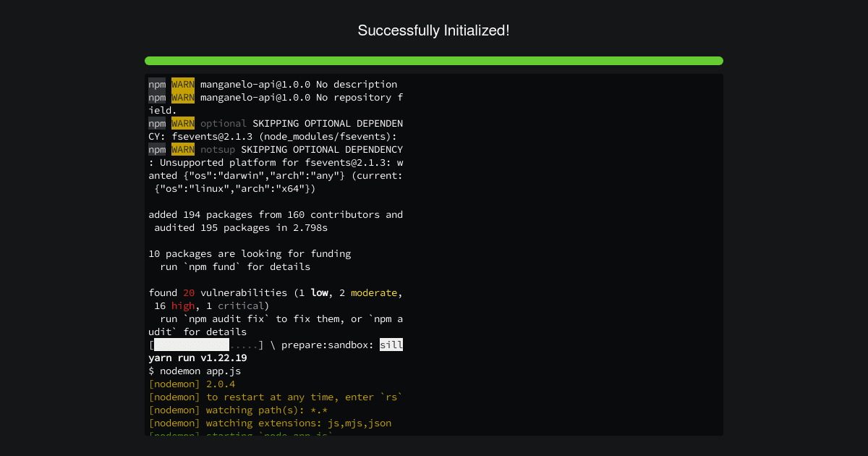Viewport: 868px width, 456px height.
Task: Select the yellow WARN label on fsevents line
Action: (x=182, y=123)
